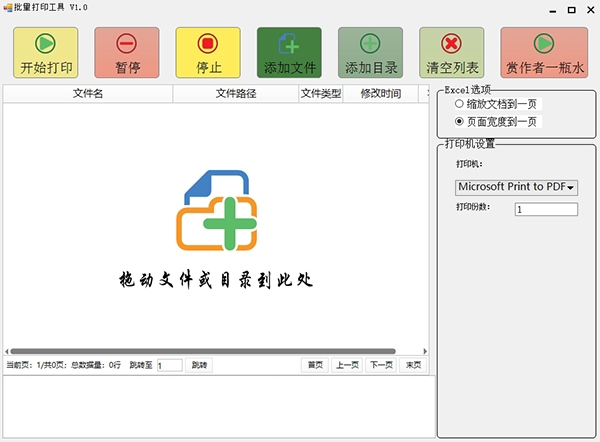
Task: Click the drag-and-drop file icon in the list area
Action: click(x=217, y=210)
